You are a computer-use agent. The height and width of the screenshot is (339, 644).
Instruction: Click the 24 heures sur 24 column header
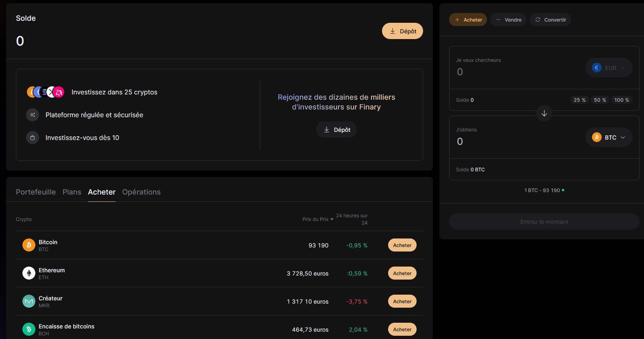click(352, 219)
